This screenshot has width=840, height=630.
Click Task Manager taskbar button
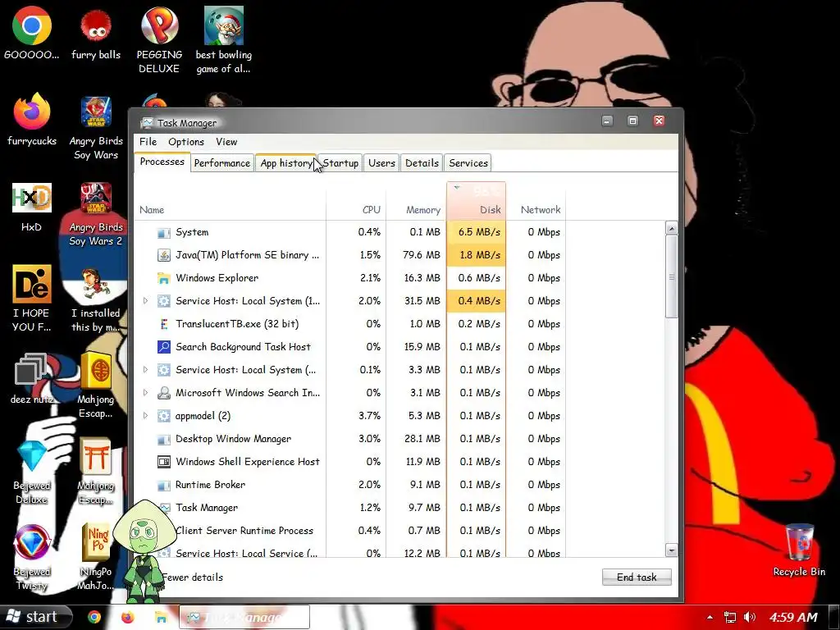pyautogui.click(x=244, y=617)
